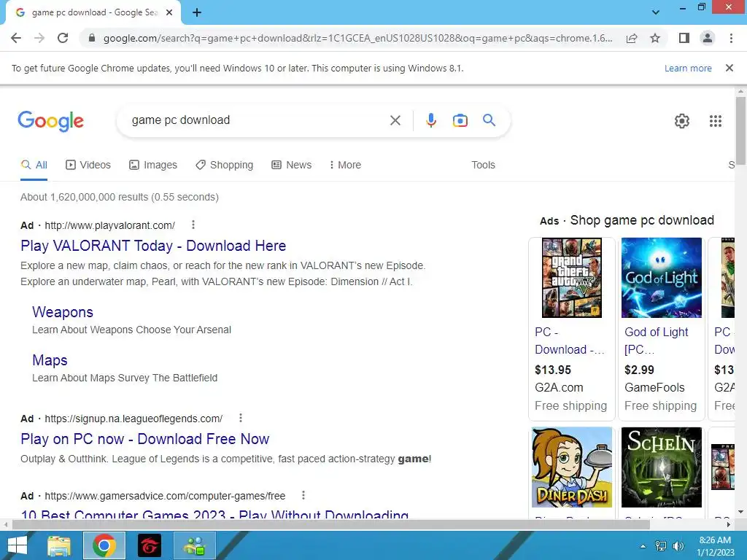Viewport: 747px width, 560px height.
Task: Open PC - Download G2A product link
Action: [570, 341]
